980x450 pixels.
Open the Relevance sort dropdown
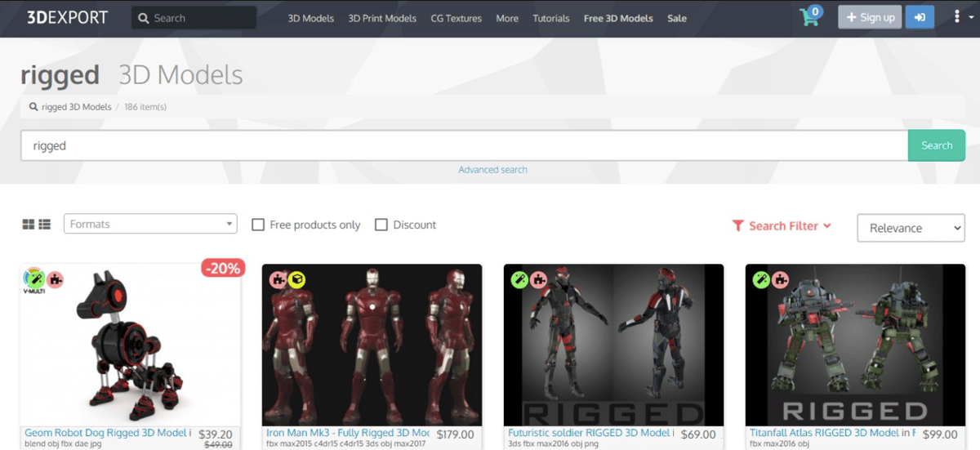pos(911,228)
